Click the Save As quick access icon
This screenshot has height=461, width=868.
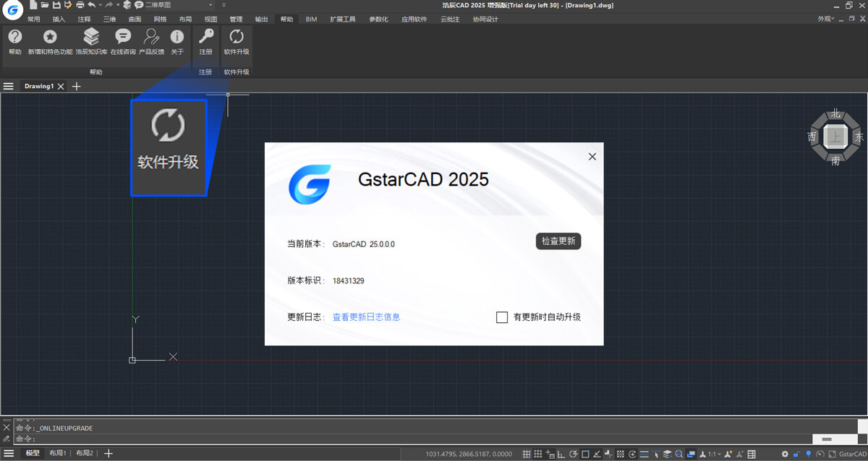pos(68,4)
